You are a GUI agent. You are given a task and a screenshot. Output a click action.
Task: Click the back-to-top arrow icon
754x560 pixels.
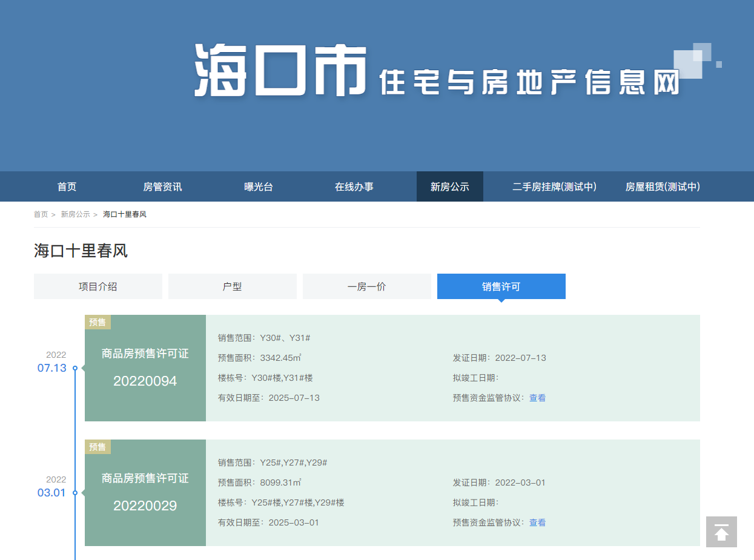pyautogui.click(x=721, y=532)
